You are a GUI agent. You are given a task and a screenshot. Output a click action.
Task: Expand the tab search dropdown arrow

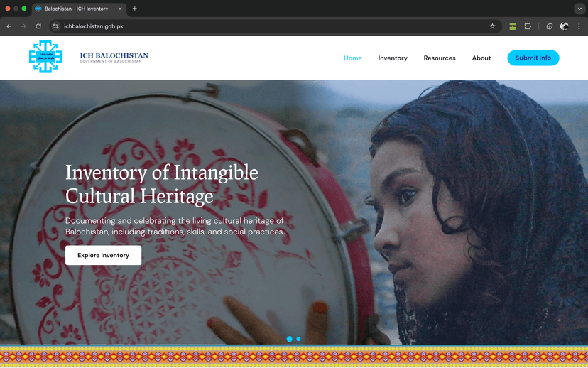coord(579,9)
